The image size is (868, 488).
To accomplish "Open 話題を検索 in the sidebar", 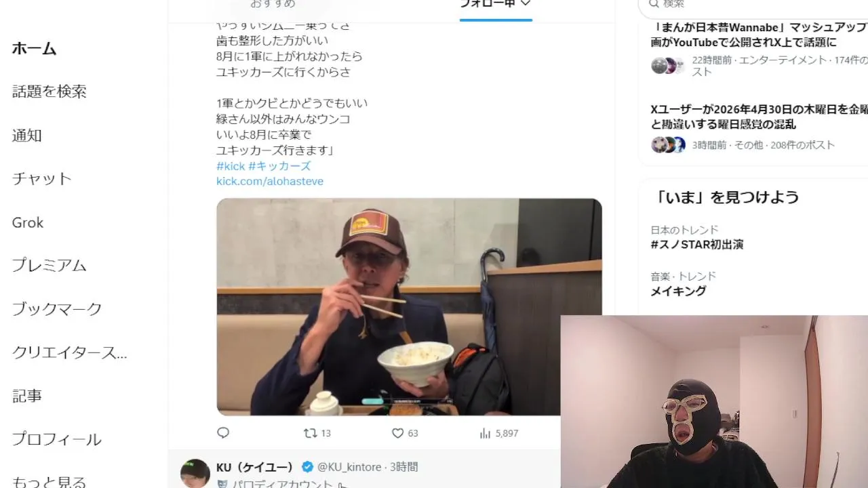I will [x=50, y=91].
